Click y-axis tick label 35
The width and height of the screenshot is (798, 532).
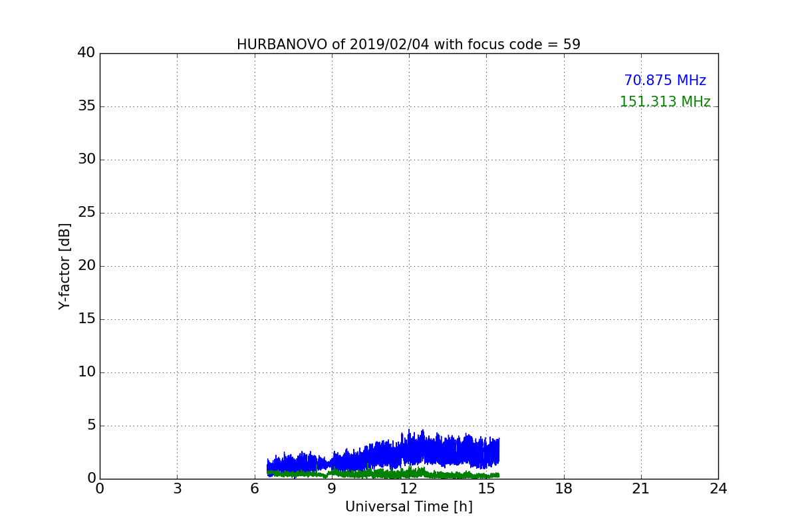pos(86,106)
